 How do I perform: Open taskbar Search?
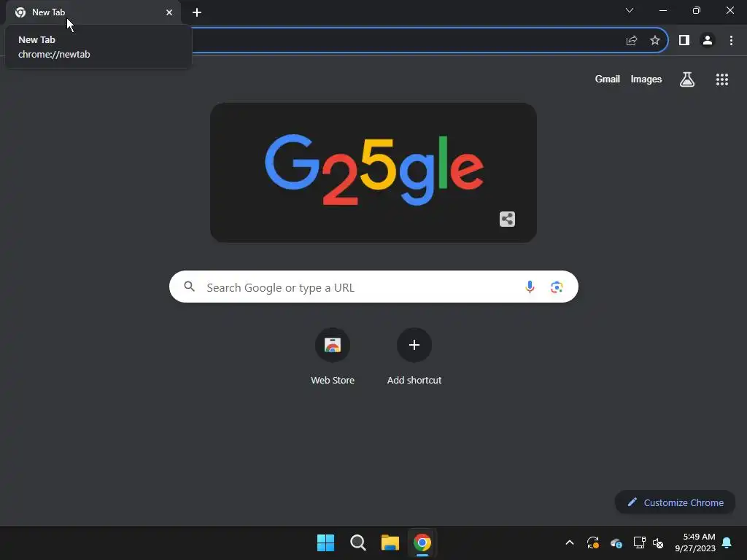point(357,542)
